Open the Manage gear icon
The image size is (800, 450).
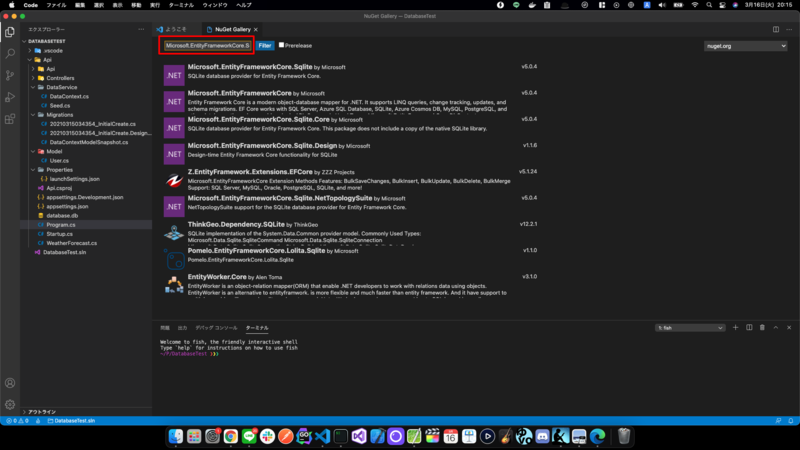[10, 405]
